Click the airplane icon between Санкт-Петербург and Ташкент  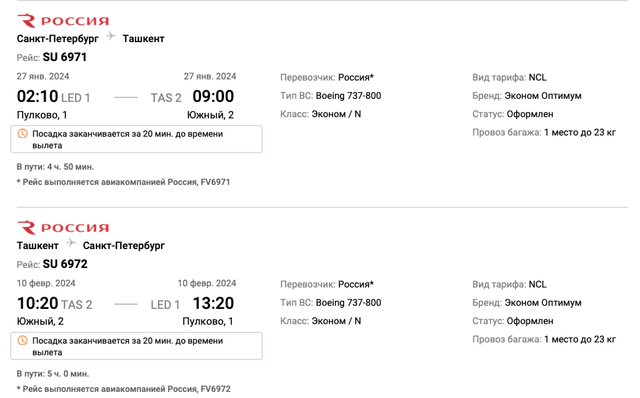click(x=111, y=36)
